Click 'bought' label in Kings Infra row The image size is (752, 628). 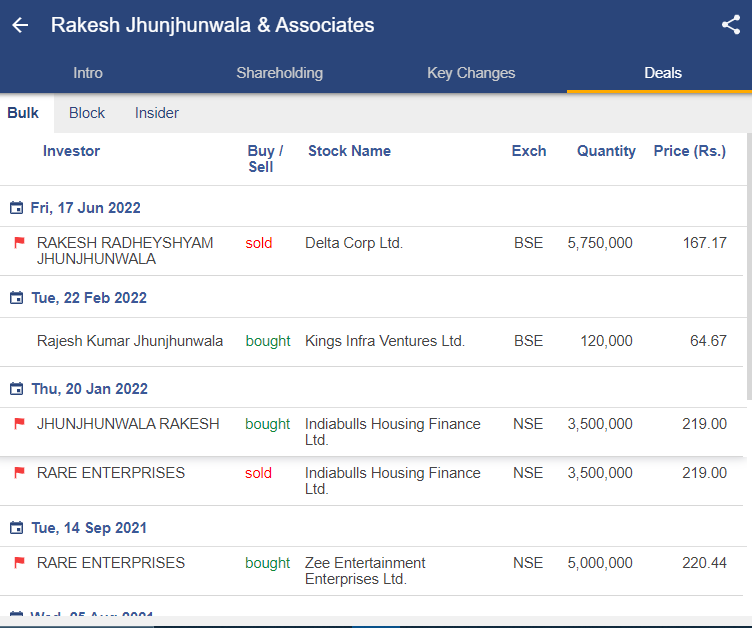pos(268,341)
